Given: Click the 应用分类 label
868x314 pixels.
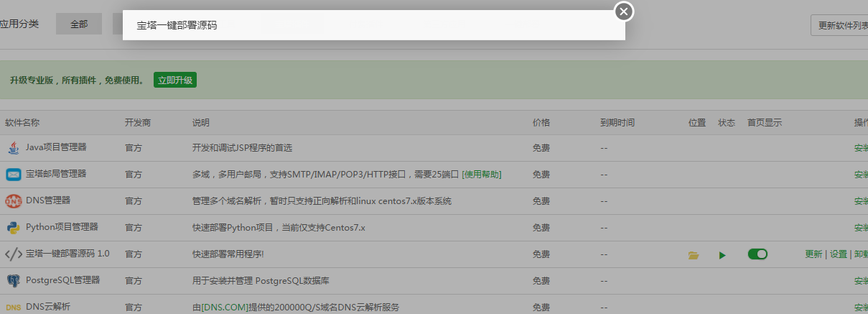Looking at the screenshot, I should 19,24.
